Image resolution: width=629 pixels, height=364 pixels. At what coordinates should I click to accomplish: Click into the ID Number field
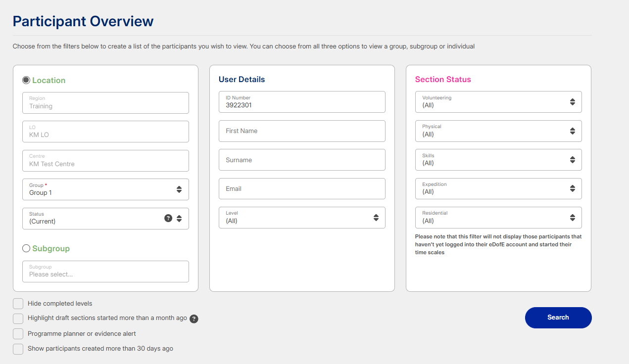pos(301,102)
